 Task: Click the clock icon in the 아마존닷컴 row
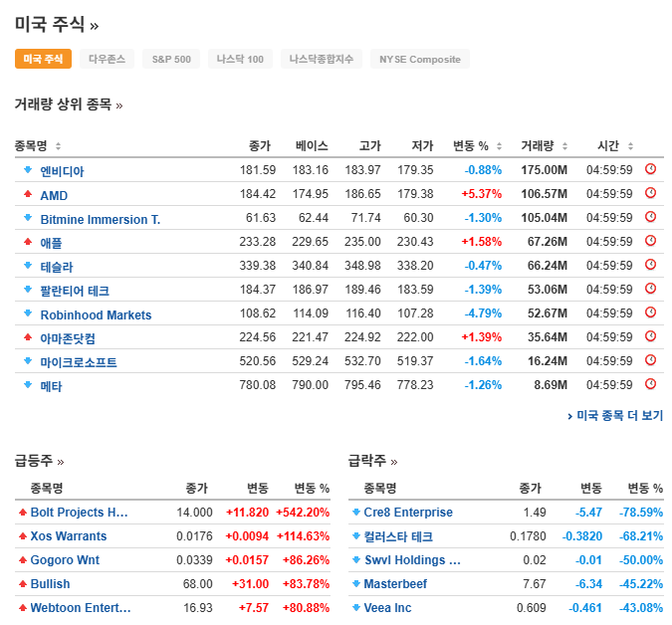pos(650,336)
